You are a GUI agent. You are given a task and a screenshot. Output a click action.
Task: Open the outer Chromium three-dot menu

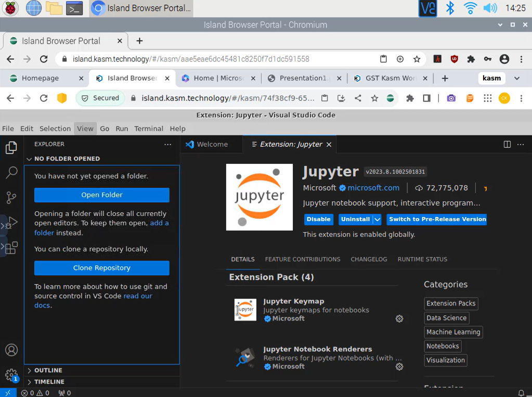coord(521,59)
